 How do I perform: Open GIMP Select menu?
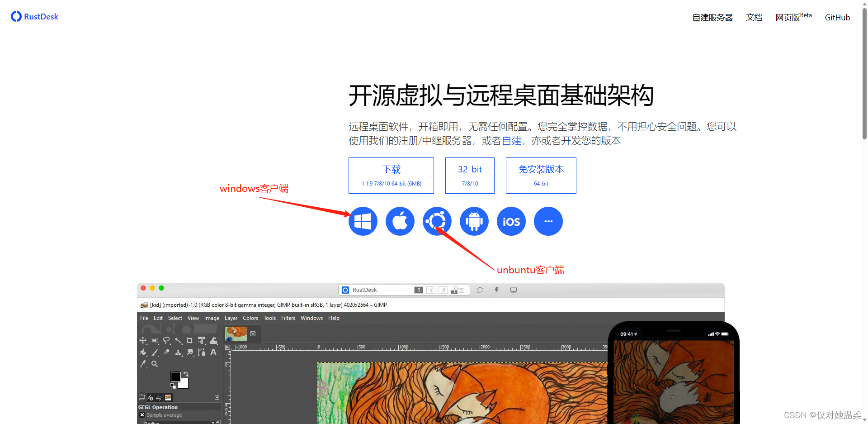[175, 318]
